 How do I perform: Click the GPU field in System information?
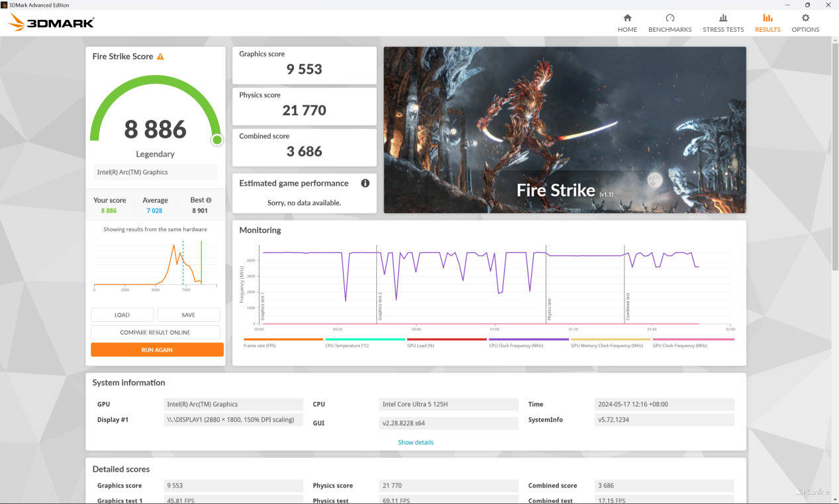point(233,404)
